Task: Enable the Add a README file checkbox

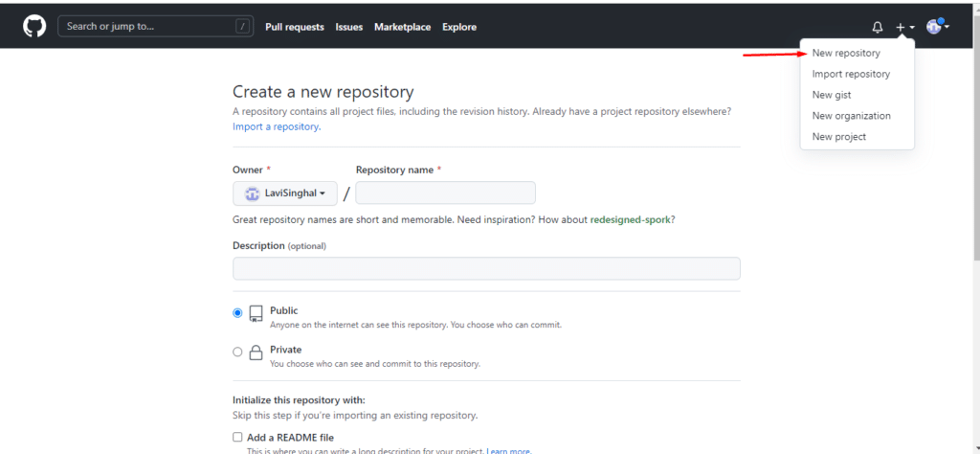Action: [237, 437]
